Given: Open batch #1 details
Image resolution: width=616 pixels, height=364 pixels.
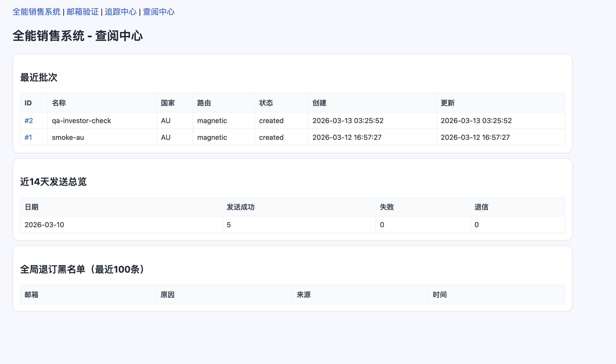Looking at the screenshot, I should [28, 137].
